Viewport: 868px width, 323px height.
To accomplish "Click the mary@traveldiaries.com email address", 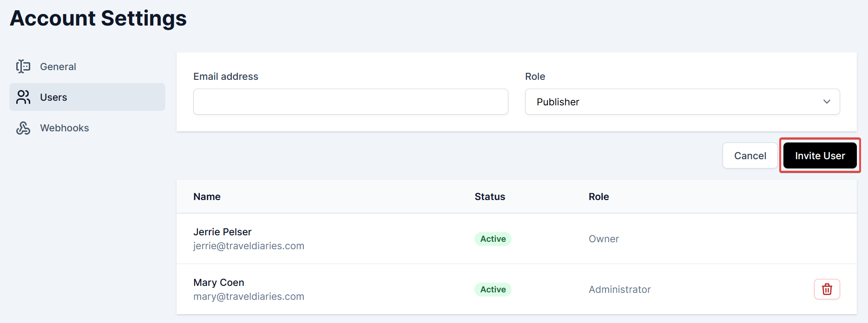I will pos(249,297).
